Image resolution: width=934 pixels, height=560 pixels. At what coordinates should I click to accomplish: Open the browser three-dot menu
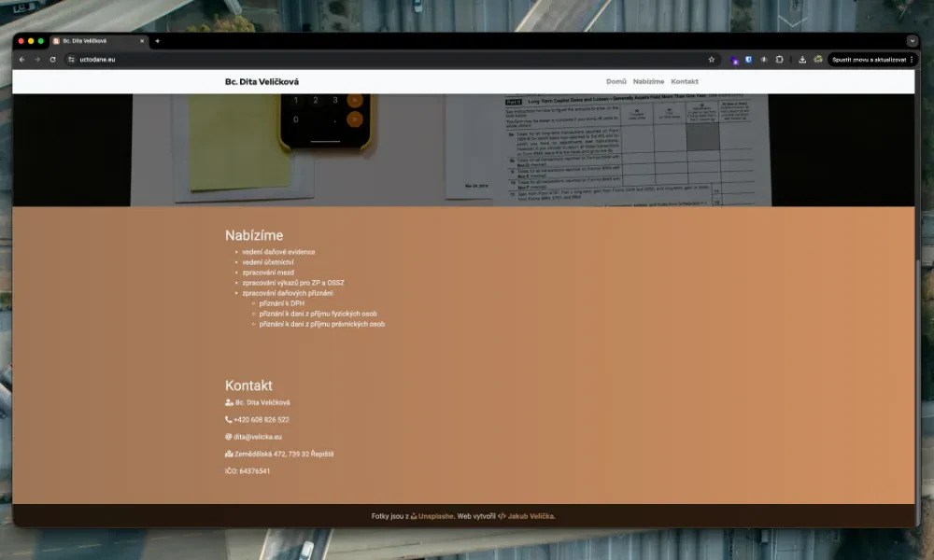pos(913,60)
